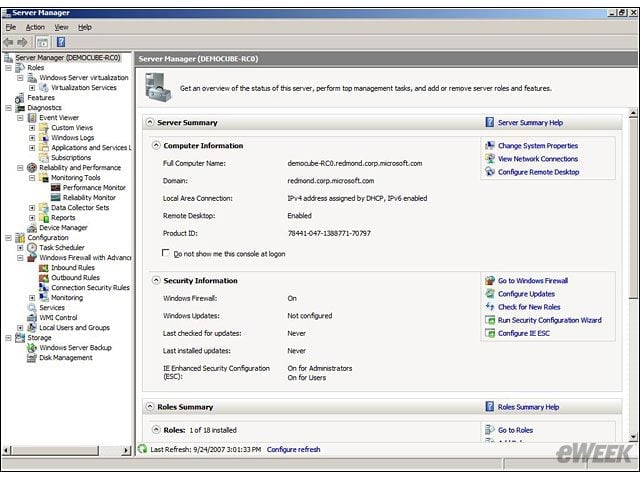Viewport: 640px width, 480px height.
Task: Click the Reliability Monitor icon
Action: click(56, 198)
